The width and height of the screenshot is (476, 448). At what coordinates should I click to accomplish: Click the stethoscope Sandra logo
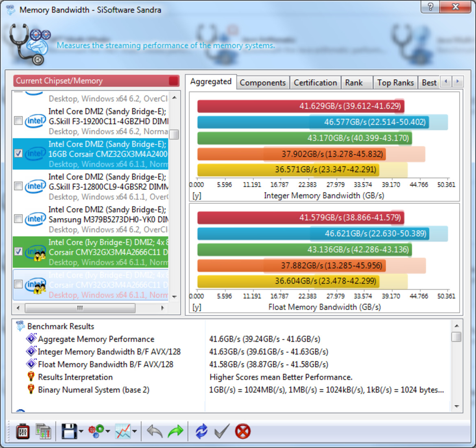pyautogui.click(x=29, y=44)
